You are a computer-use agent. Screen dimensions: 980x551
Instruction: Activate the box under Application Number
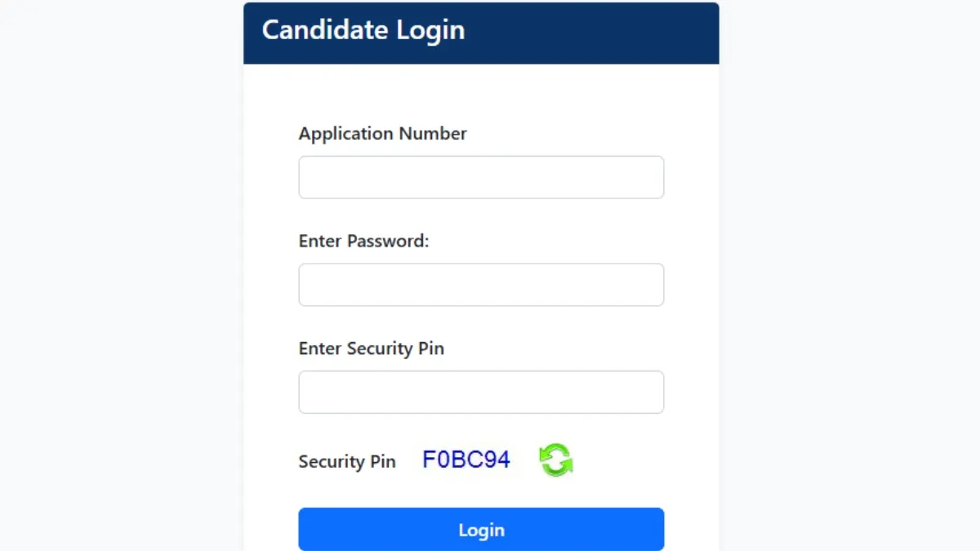point(481,177)
